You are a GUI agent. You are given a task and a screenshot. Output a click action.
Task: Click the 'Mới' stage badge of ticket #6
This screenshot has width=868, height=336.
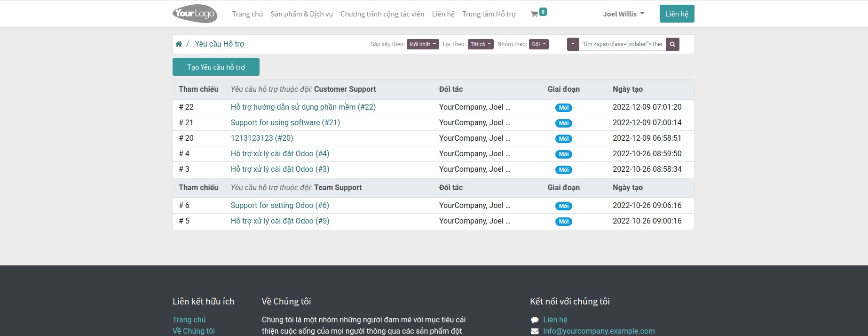click(x=563, y=206)
